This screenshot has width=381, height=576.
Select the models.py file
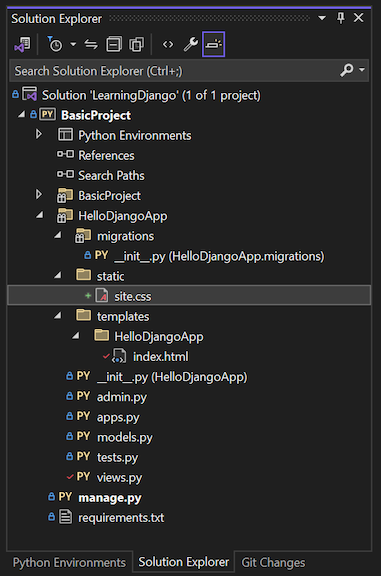pyautogui.click(x=125, y=438)
